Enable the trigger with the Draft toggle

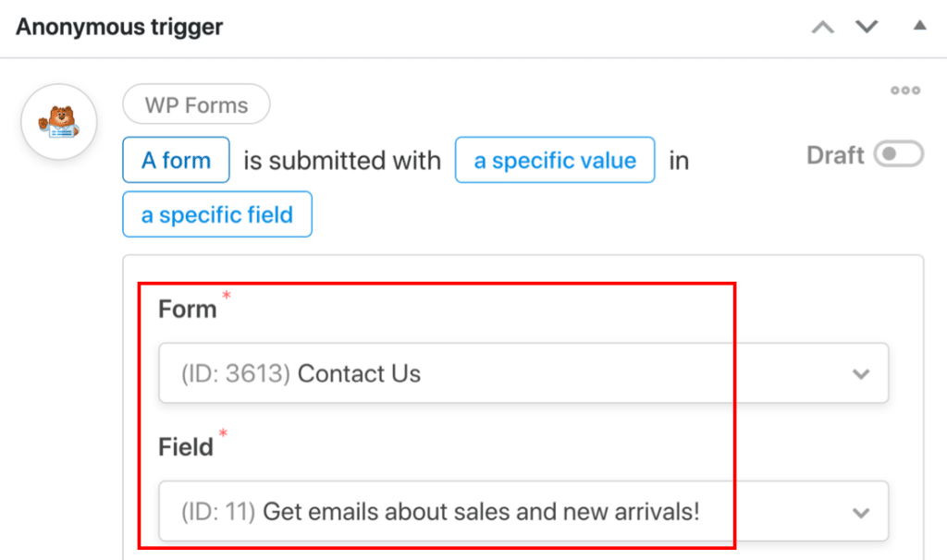[899, 154]
